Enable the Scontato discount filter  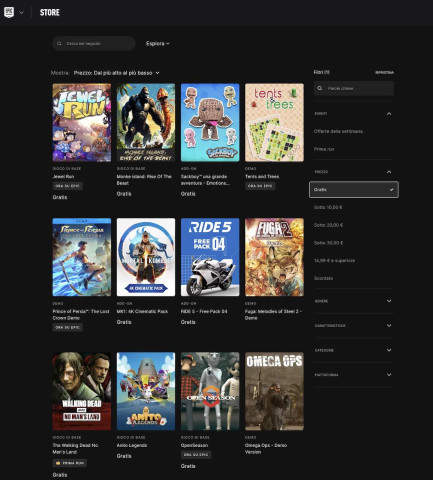click(323, 278)
